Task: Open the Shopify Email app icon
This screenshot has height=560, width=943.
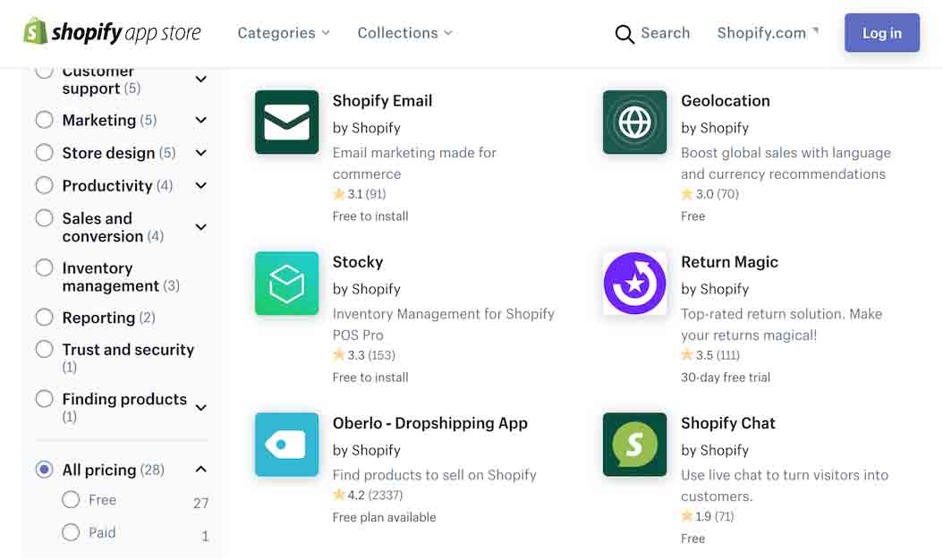Action: pyautogui.click(x=287, y=122)
